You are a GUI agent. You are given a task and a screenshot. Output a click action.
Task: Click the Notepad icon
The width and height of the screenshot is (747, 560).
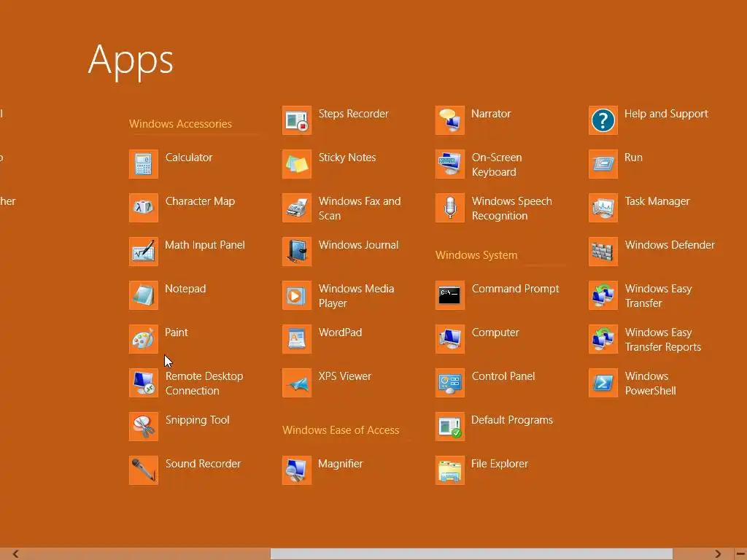pyautogui.click(x=144, y=296)
